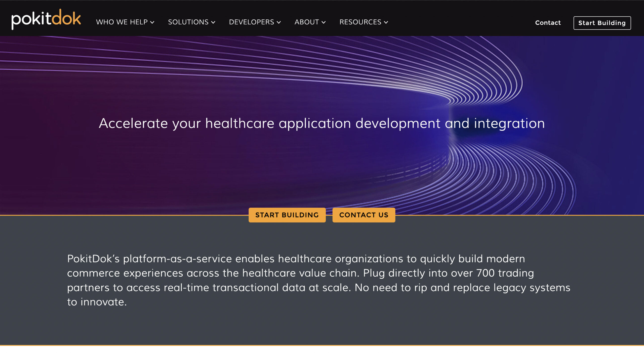644x353 pixels.
Task: Follow the Contact link in header
Action: 548,23
